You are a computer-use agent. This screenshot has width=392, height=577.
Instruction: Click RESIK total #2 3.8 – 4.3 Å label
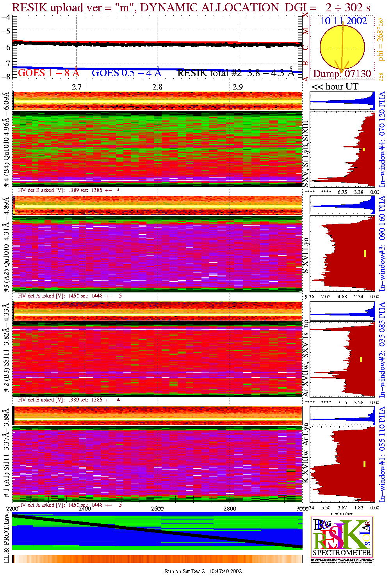pos(235,73)
